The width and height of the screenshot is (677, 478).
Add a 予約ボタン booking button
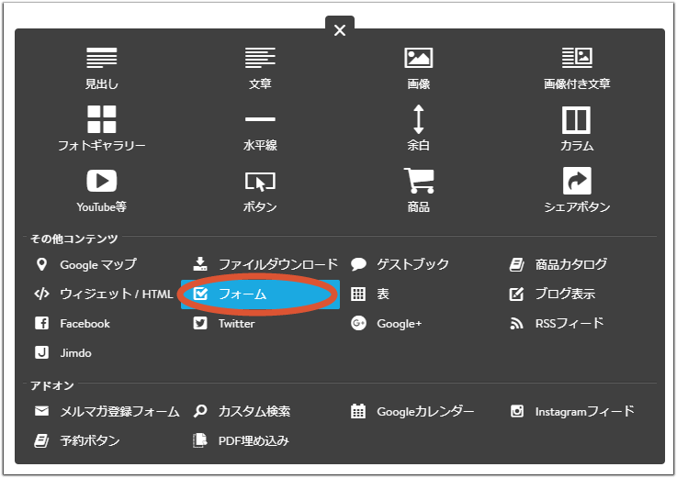point(77,441)
